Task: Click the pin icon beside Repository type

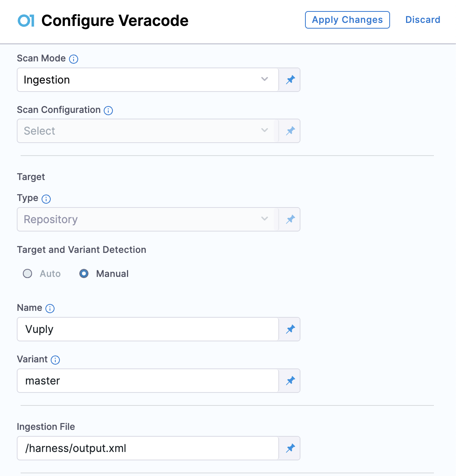Action: point(290,219)
